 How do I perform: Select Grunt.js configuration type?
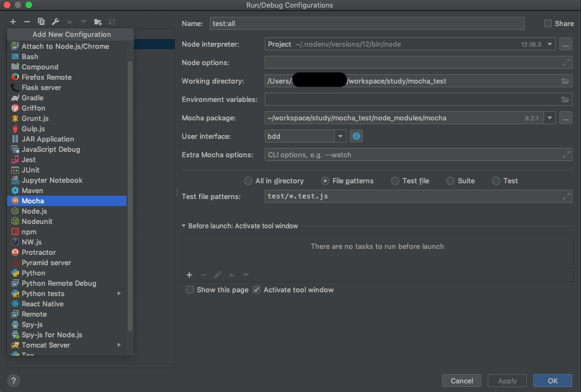point(67,118)
